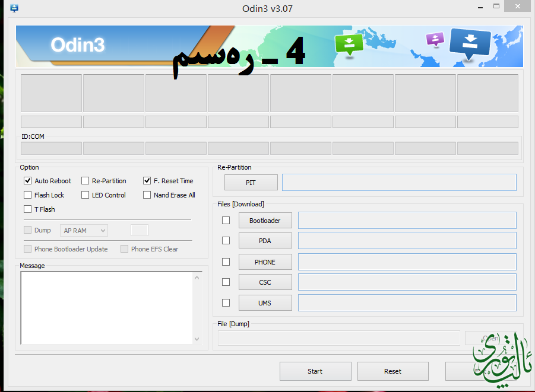The image size is (535, 392).
Task: Close the Odin3 window
Action: (518, 7)
